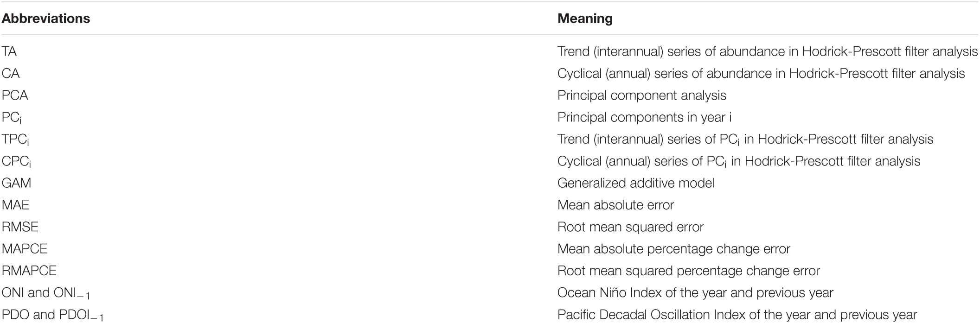
Task: Click the MAE abbreviation entry
Action: coord(16,205)
